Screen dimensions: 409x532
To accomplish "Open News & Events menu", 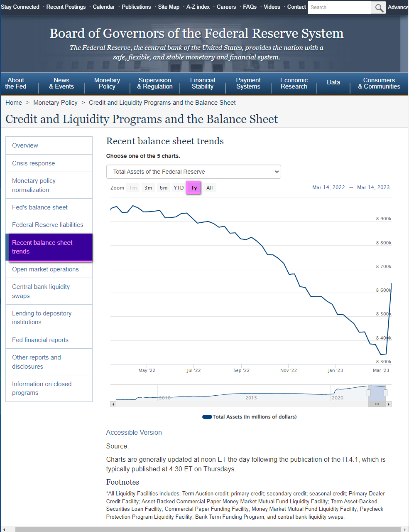I will [x=61, y=83].
